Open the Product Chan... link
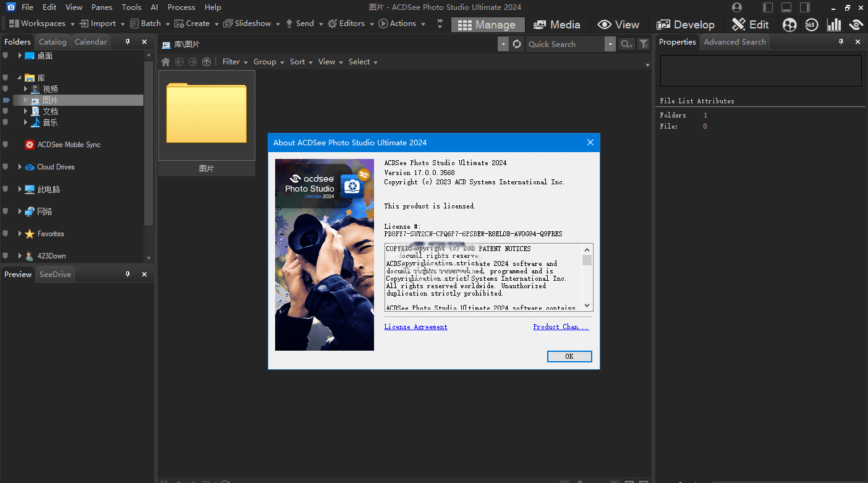 coord(561,327)
